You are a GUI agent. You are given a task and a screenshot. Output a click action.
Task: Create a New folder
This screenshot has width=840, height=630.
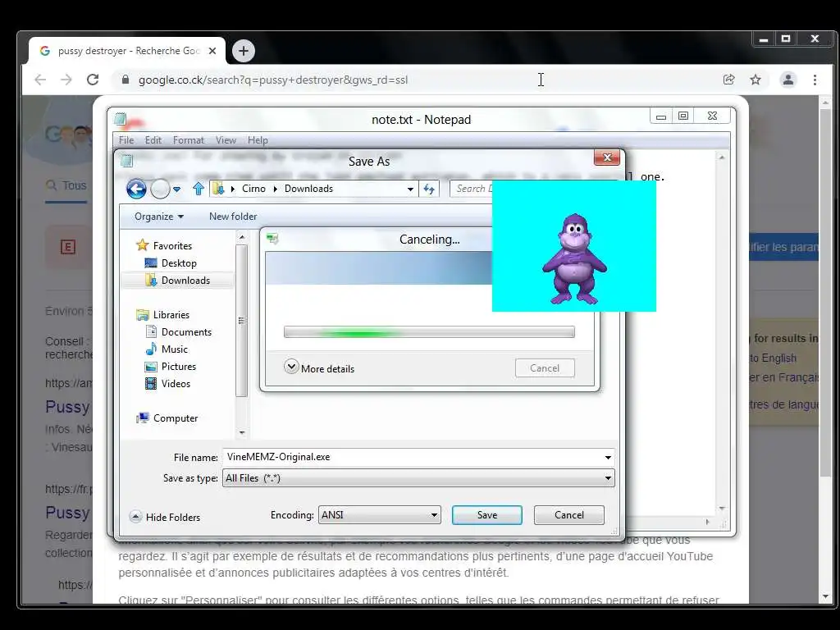point(233,217)
